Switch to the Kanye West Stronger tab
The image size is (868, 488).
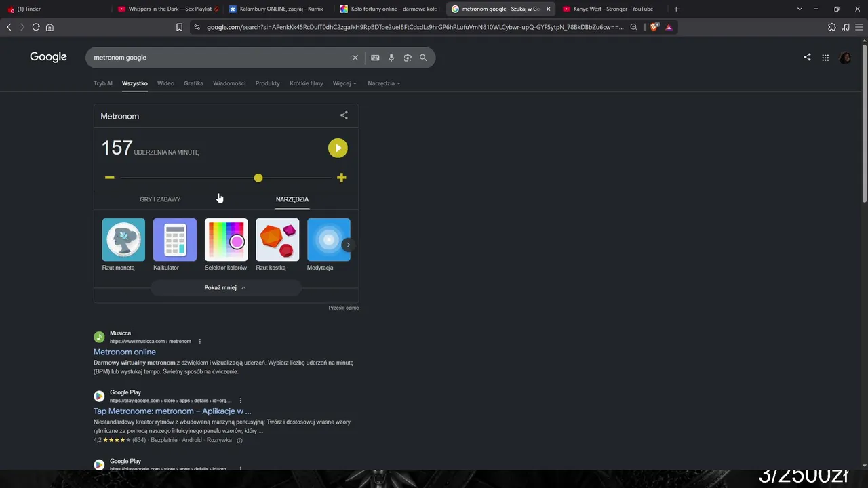pos(612,9)
